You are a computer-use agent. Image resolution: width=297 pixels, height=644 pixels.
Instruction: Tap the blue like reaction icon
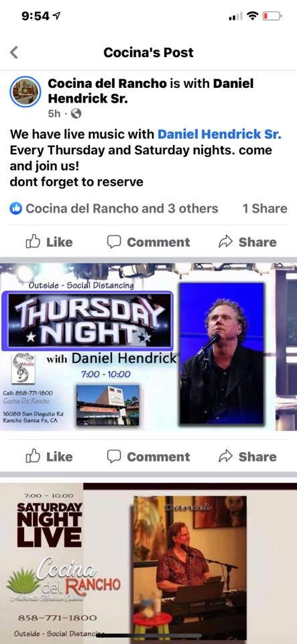click(15, 209)
